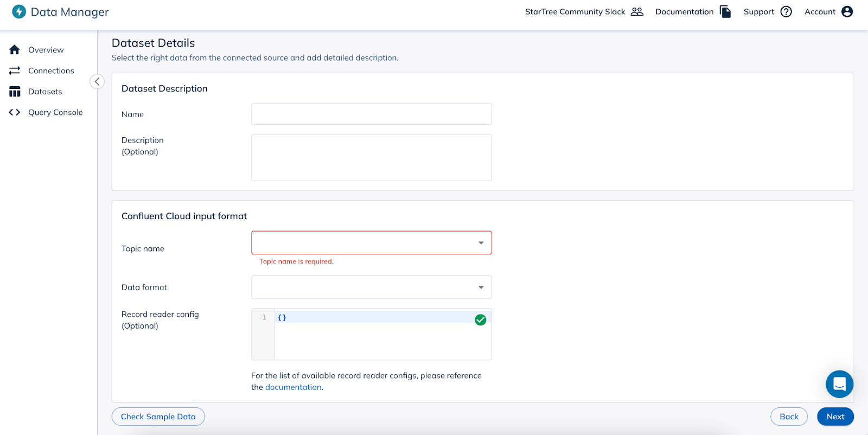Click the Data format dropdown arrow
The height and width of the screenshot is (435, 868).
tap(481, 287)
